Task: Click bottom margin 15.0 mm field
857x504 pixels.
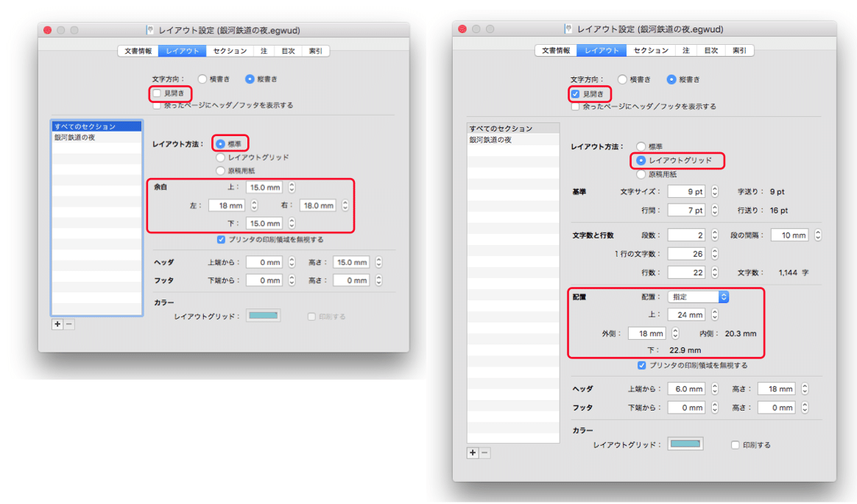Action: pos(264,224)
